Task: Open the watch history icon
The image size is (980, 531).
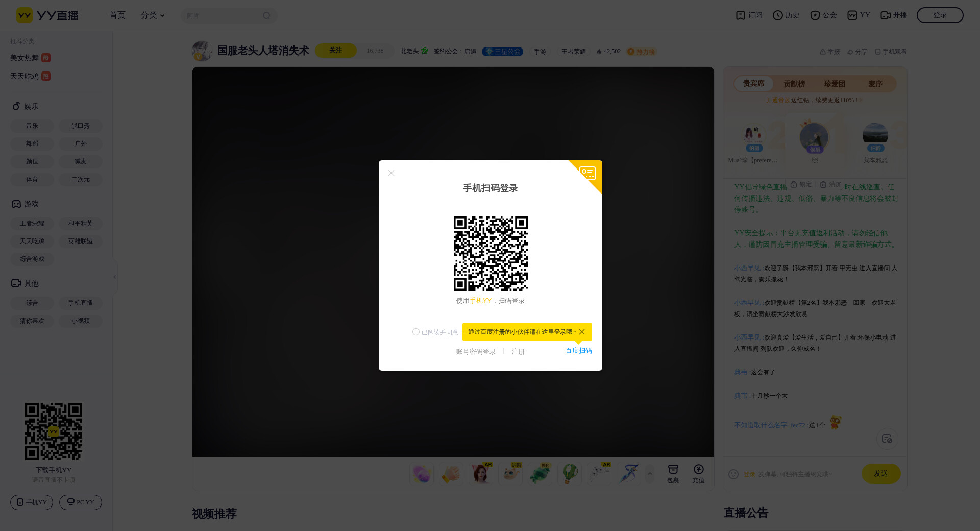Action: pyautogui.click(x=777, y=15)
